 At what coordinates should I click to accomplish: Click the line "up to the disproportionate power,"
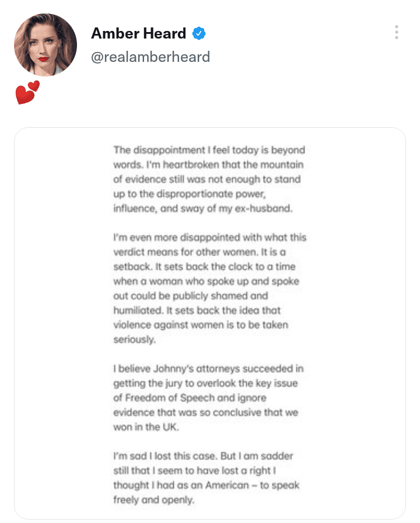(192, 194)
